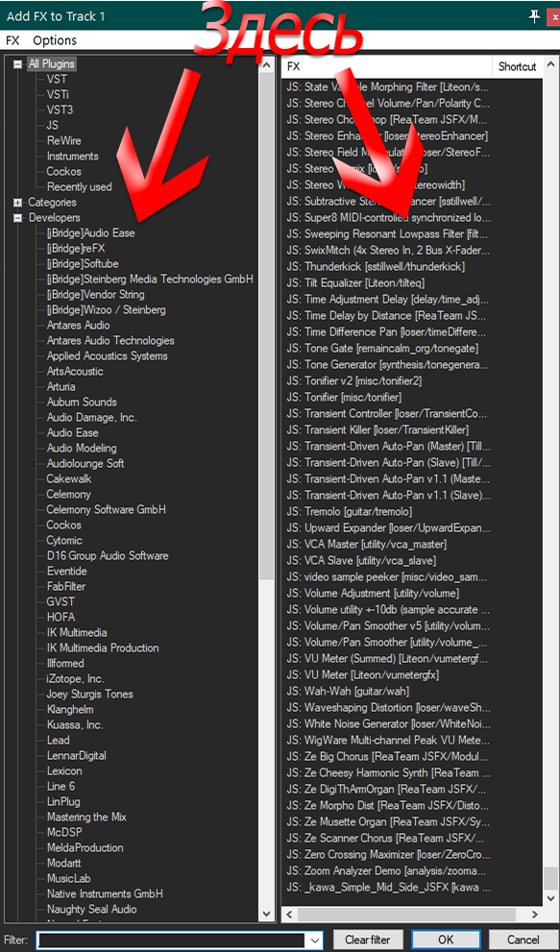Select developer Native Instruments GmbH

point(105,893)
